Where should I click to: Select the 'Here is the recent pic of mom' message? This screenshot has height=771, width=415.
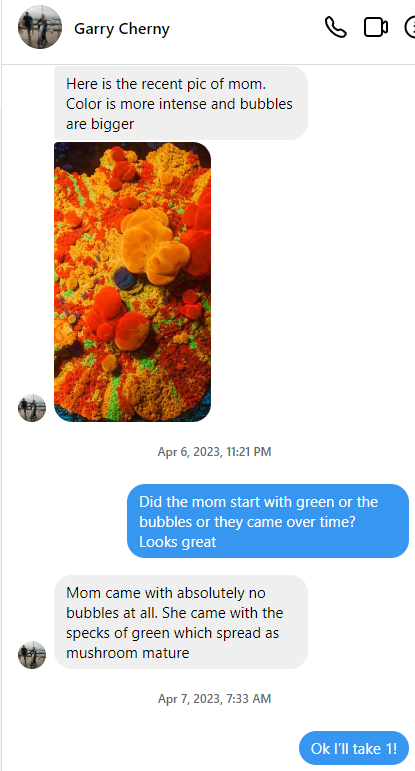[x=181, y=103]
